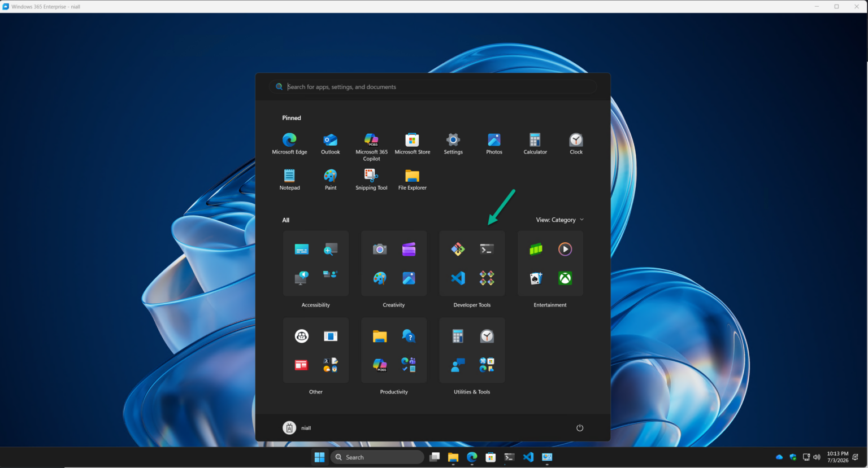The width and height of the screenshot is (868, 468).
Task: Open the Camera icon in Creativity group
Action: (x=380, y=249)
